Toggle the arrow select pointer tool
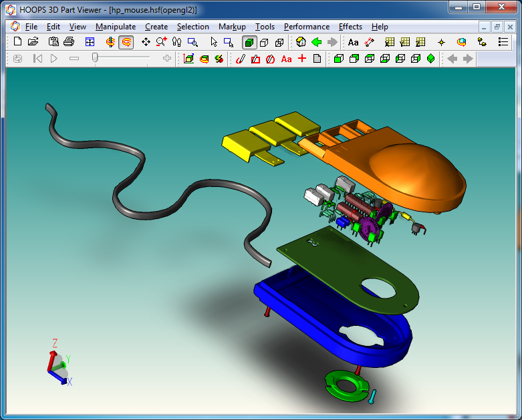This screenshot has width=522, height=420. pyautogui.click(x=214, y=42)
